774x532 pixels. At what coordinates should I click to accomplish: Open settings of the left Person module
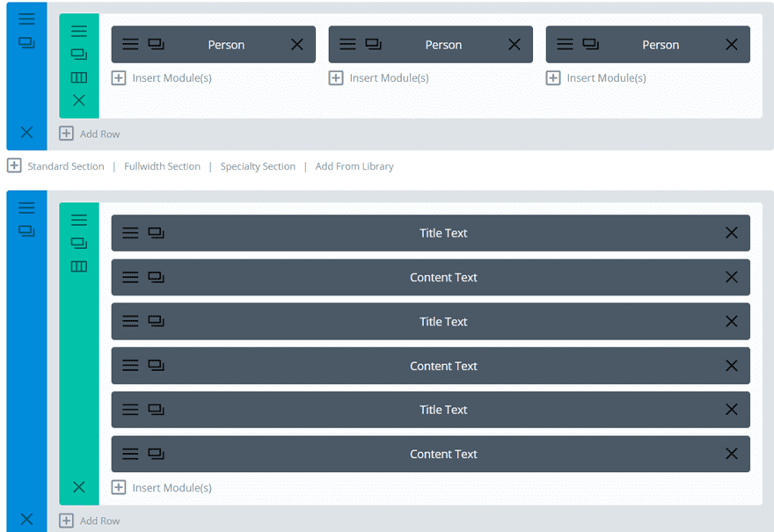click(x=130, y=45)
